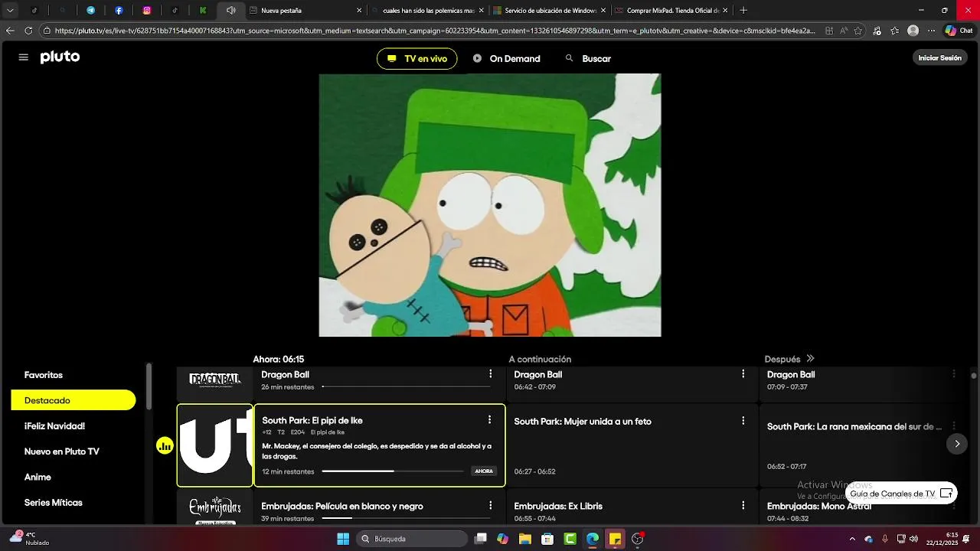
Task: Open options for Embrujadas: Película en blanco y negro
Action: coord(491,506)
